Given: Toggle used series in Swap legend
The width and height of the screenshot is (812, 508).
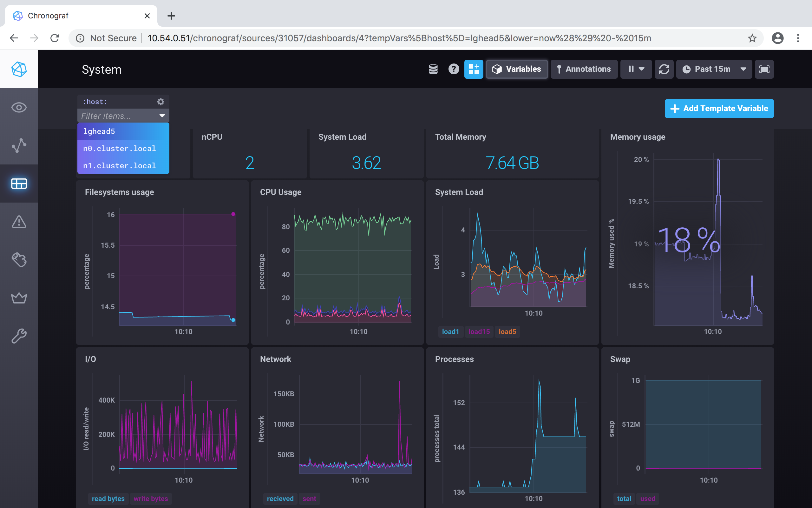Looking at the screenshot, I should 648,498.
